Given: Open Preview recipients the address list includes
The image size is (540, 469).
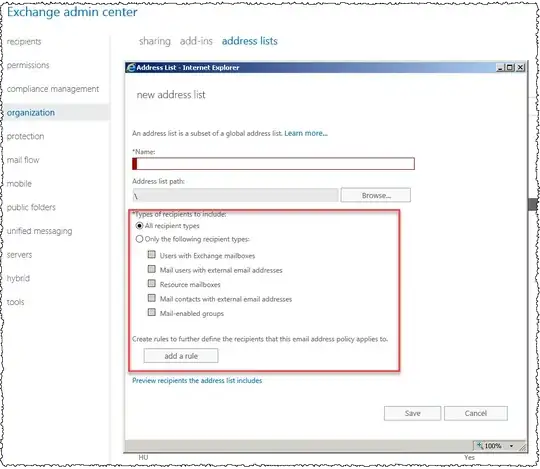Looking at the screenshot, I should click(197, 381).
